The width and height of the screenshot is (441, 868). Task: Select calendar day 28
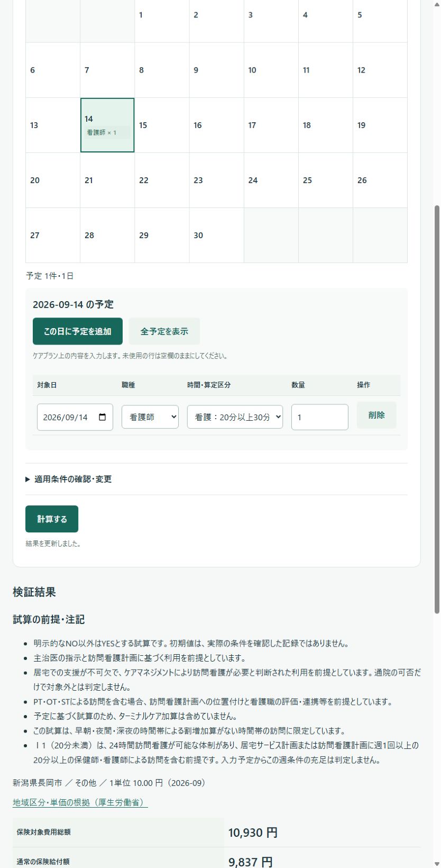[x=107, y=235]
